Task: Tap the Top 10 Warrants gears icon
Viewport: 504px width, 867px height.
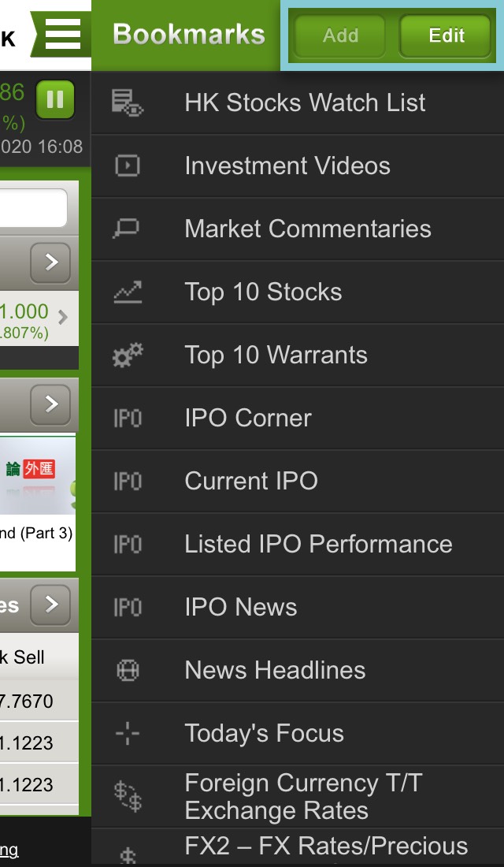Action: click(127, 355)
